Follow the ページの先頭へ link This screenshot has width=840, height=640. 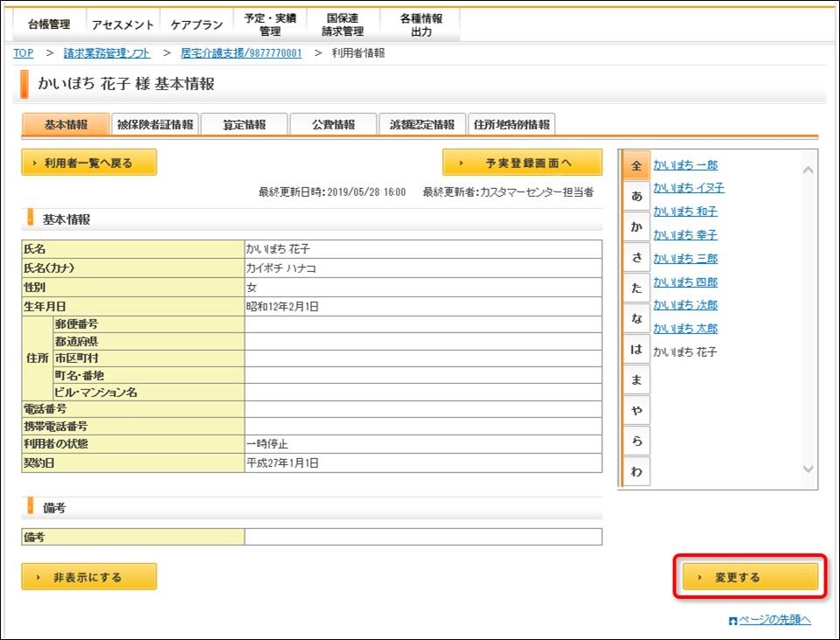pyautogui.click(x=774, y=620)
